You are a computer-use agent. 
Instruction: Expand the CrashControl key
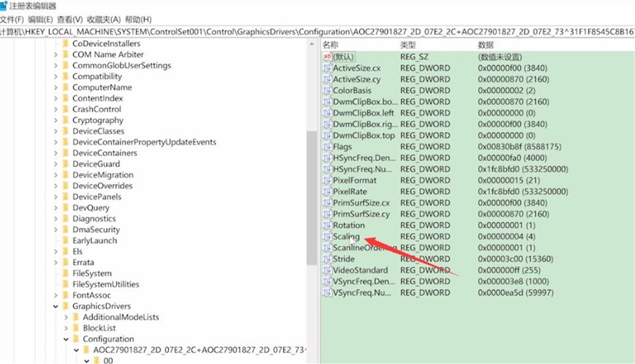56,109
